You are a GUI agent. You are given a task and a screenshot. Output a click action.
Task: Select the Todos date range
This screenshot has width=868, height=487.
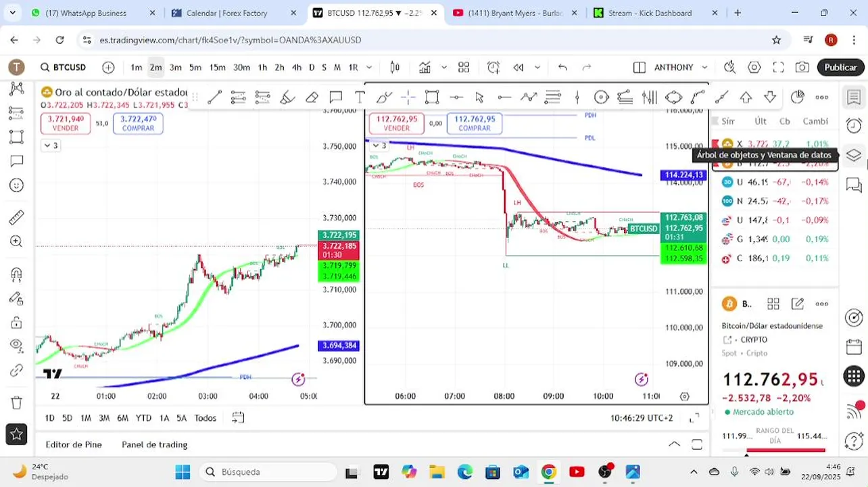pos(206,418)
